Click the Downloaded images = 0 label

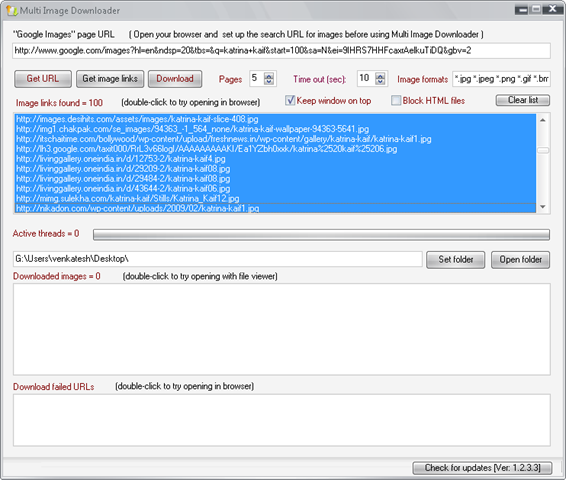click(x=57, y=276)
